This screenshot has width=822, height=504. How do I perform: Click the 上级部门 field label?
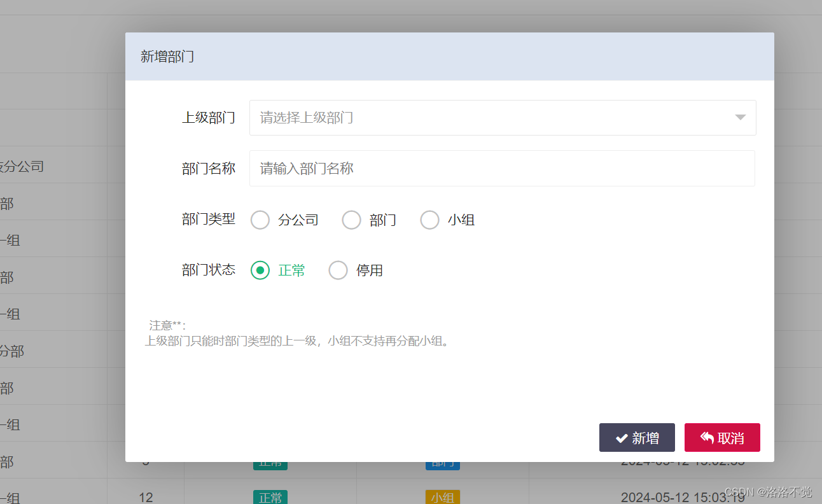pos(209,118)
